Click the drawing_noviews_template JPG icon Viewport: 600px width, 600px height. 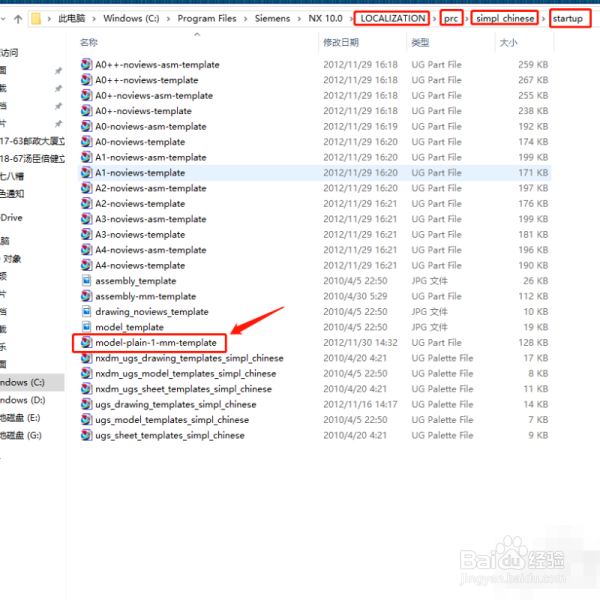[86, 311]
